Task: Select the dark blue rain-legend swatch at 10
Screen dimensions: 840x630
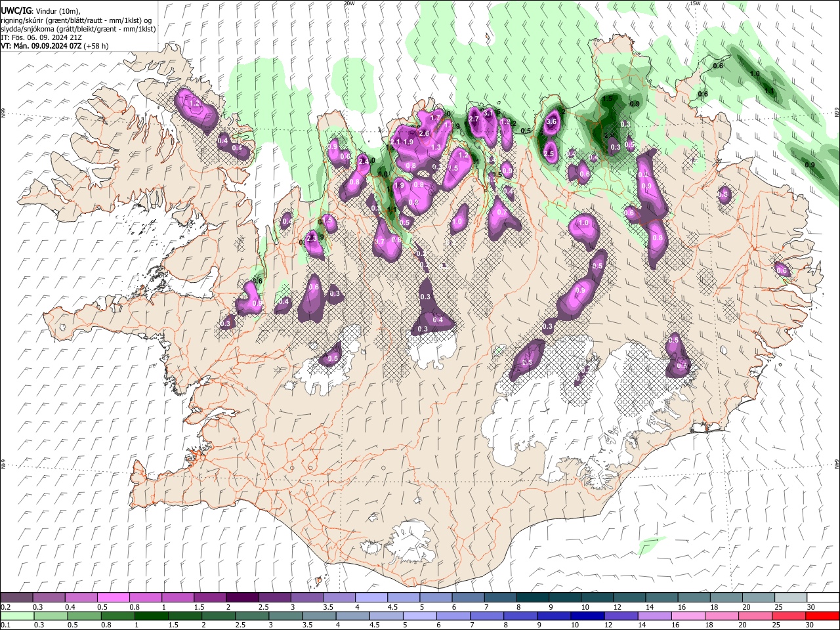Action: pyautogui.click(x=587, y=616)
